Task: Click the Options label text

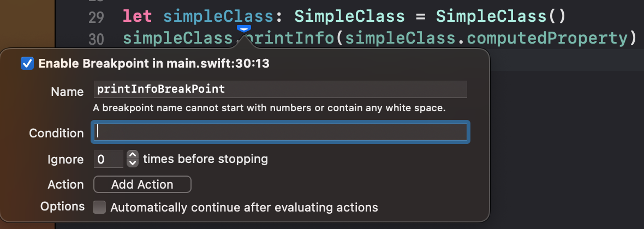Action: [x=62, y=207]
